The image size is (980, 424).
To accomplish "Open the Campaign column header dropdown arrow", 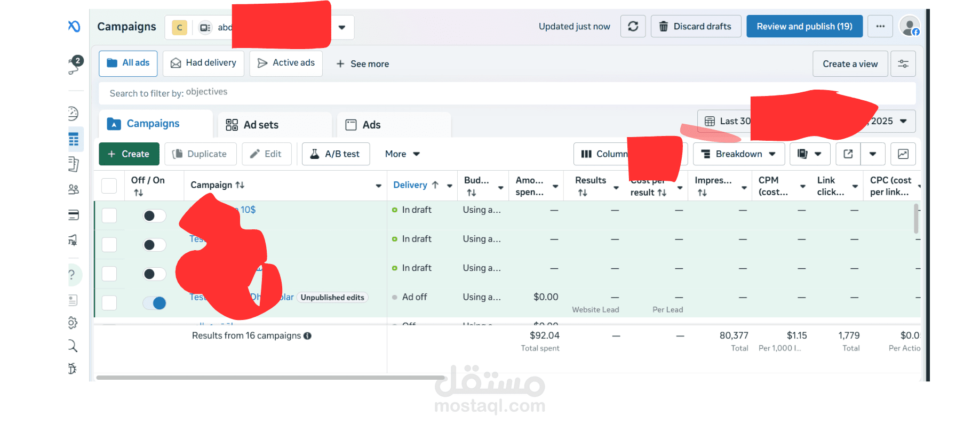I will coord(378,186).
